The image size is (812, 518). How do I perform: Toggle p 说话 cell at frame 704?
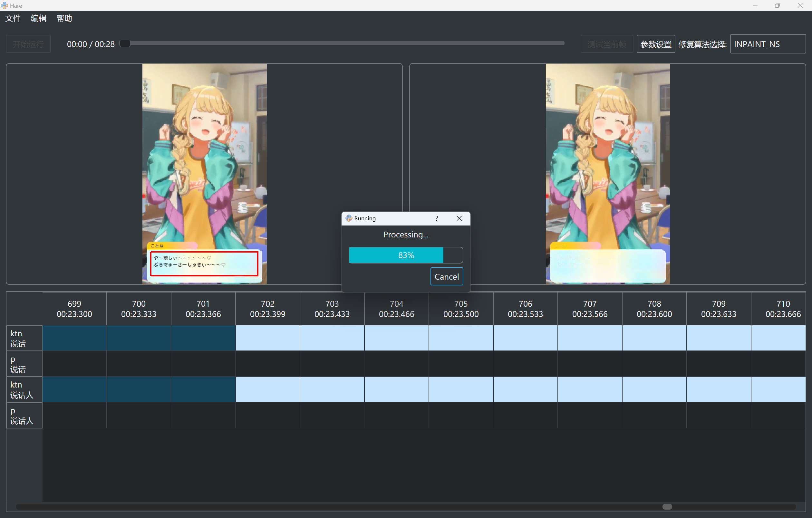point(396,364)
